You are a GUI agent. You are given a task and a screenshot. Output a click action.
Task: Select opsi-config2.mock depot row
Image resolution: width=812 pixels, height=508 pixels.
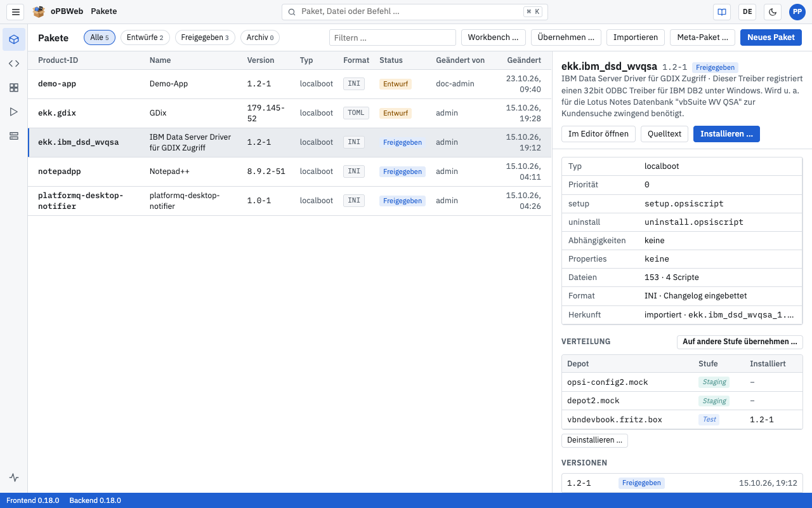(x=682, y=382)
